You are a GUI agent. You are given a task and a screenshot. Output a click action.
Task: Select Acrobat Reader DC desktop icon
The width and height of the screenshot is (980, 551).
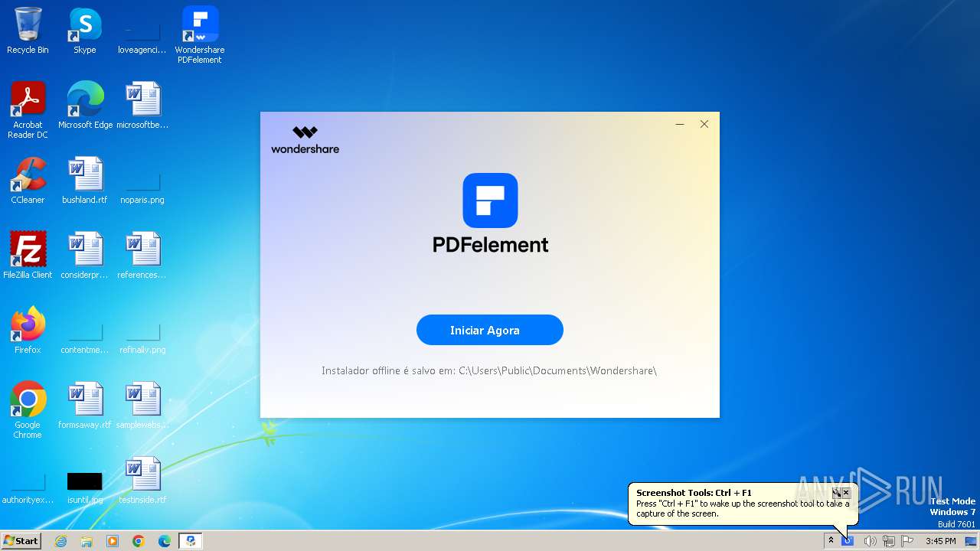point(28,110)
